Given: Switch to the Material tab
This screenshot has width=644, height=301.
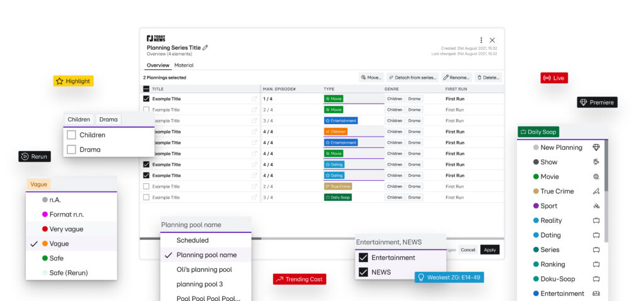Looking at the screenshot, I should tap(184, 65).
